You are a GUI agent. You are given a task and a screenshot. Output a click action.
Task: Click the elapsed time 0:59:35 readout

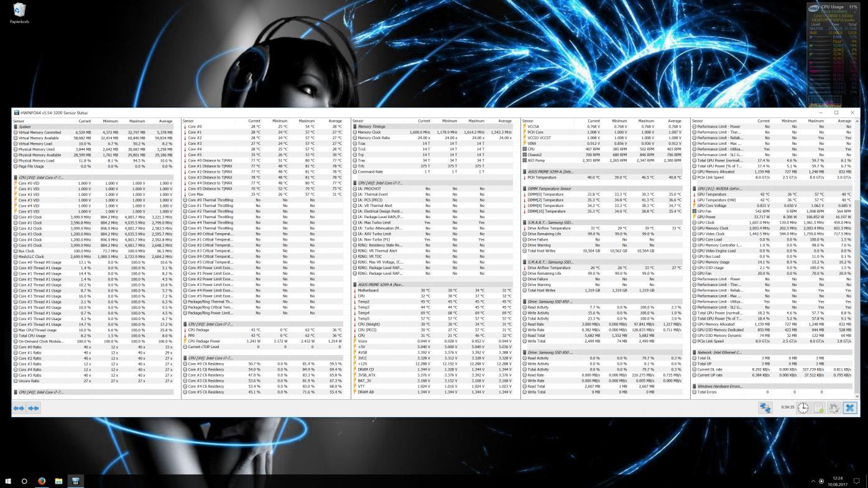pos(787,408)
